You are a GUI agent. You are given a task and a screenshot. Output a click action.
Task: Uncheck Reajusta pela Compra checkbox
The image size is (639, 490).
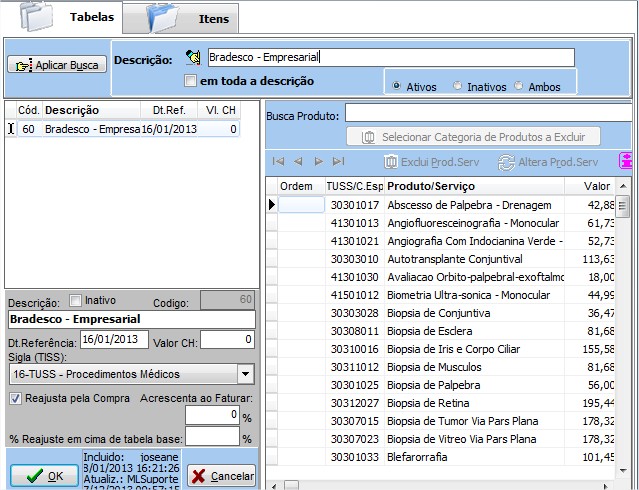coord(14,398)
